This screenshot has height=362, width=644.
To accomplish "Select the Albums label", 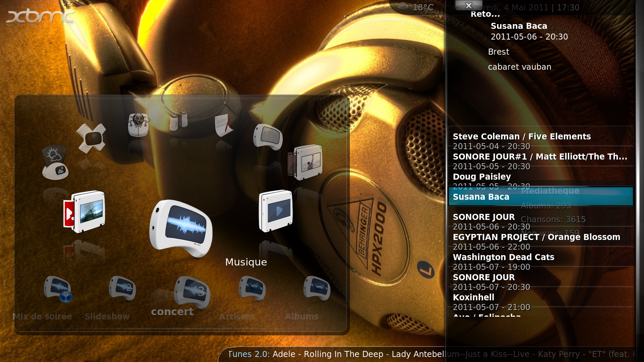I will point(302,316).
